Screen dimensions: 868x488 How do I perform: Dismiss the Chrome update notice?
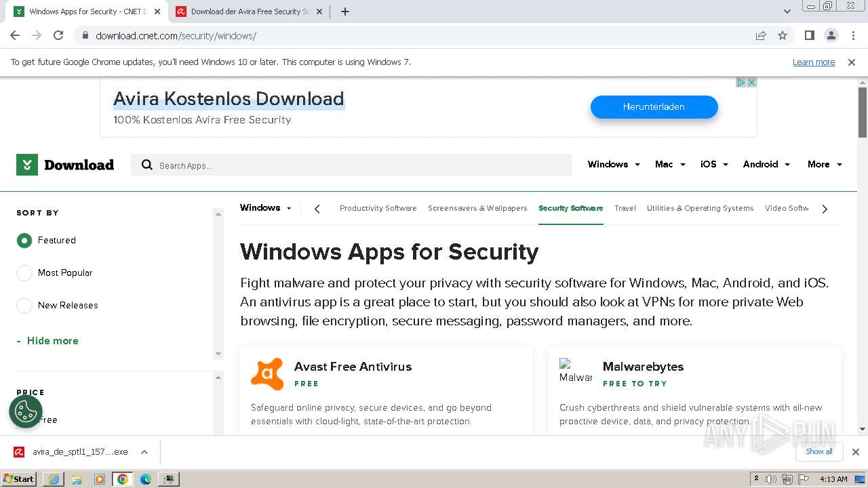coord(852,62)
